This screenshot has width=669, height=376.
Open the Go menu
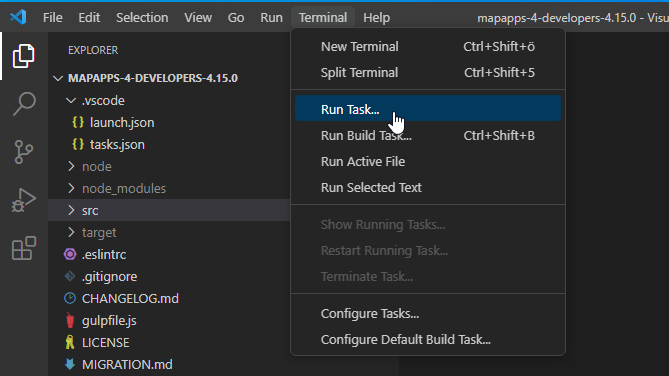(236, 17)
